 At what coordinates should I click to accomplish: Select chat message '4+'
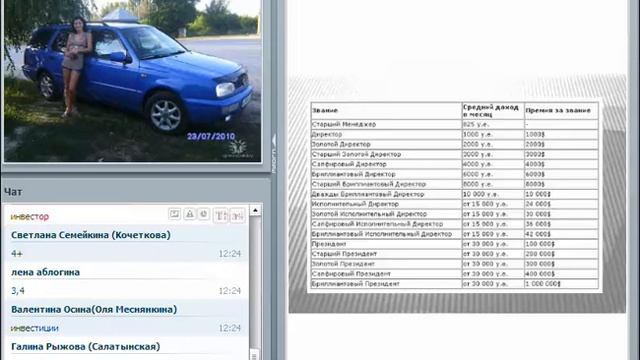point(17,253)
